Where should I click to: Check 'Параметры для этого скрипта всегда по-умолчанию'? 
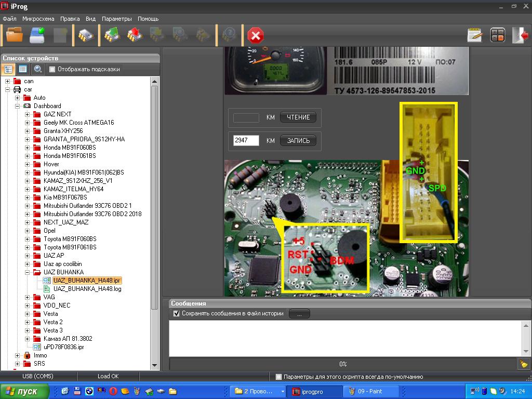coord(279,377)
